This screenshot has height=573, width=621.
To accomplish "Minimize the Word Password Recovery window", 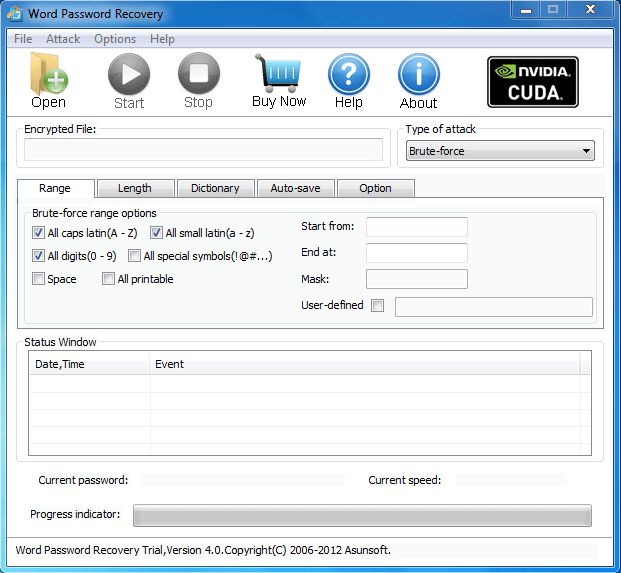I will 526,10.
